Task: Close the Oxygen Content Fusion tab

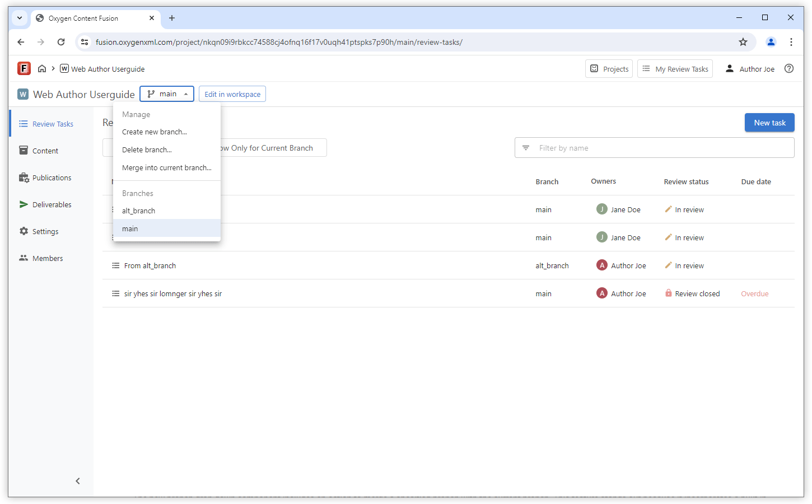Action: pyautogui.click(x=152, y=18)
